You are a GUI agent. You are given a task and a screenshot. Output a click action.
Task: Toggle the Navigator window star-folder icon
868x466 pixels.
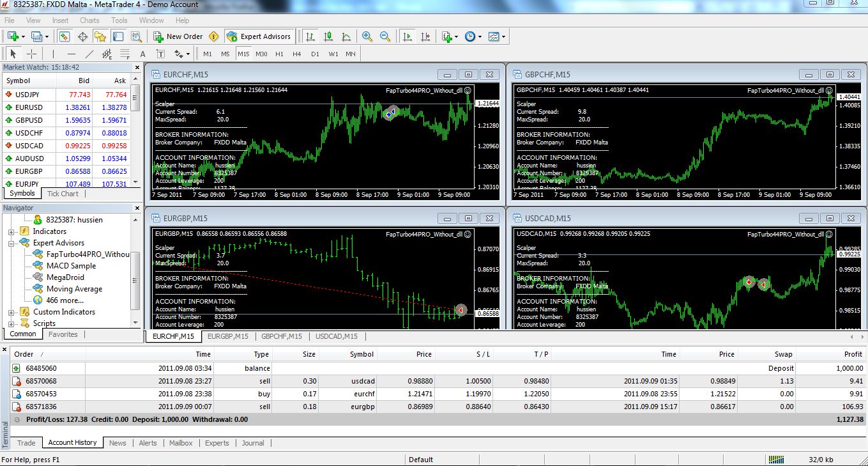[101, 36]
